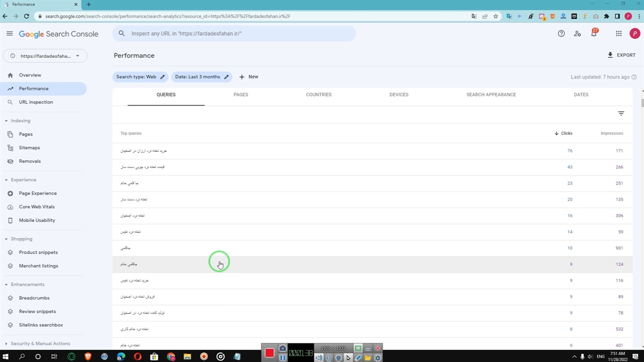Click the filter rows icon
The height and width of the screenshot is (362, 644).
[x=621, y=114]
